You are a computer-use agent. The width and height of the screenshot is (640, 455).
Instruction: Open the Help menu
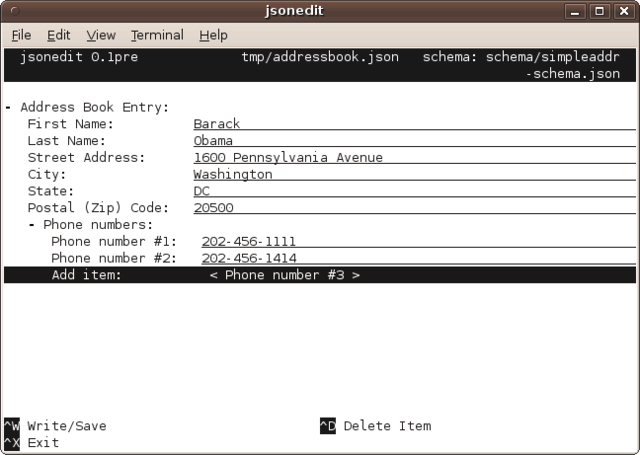(213, 35)
